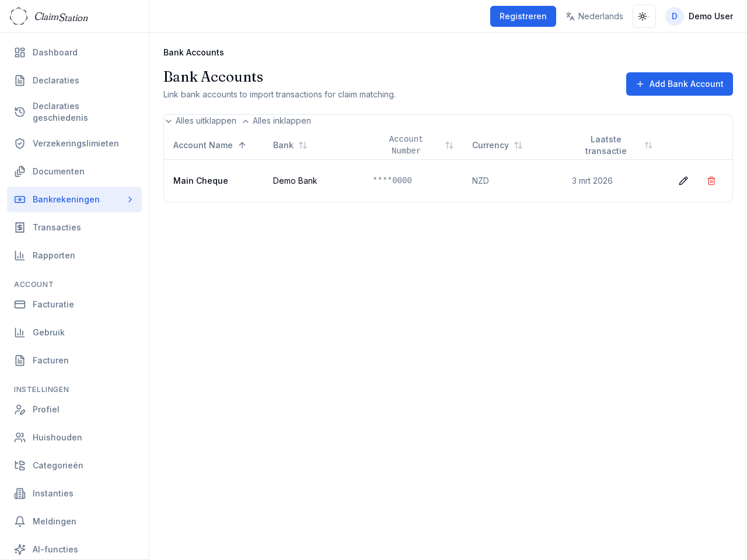The image size is (747, 560).
Task: Open Meldingen notifications page
Action: click(x=54, y=521)
